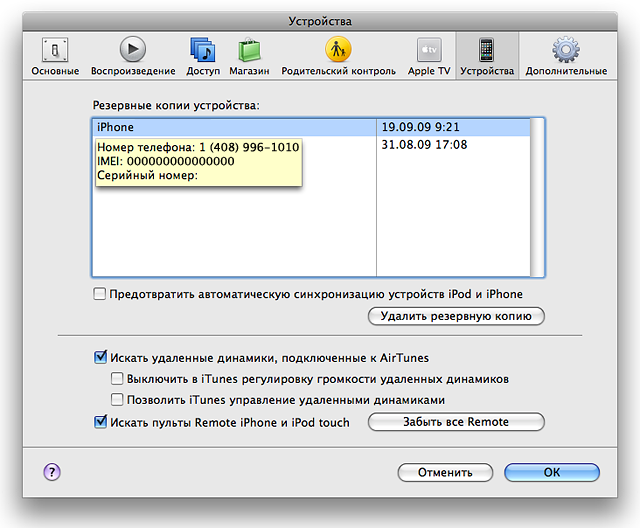Select the Устройства iPhone icon
Viewport: 640px width, 528px height.
pyautogui.click(x=487, y=50)
